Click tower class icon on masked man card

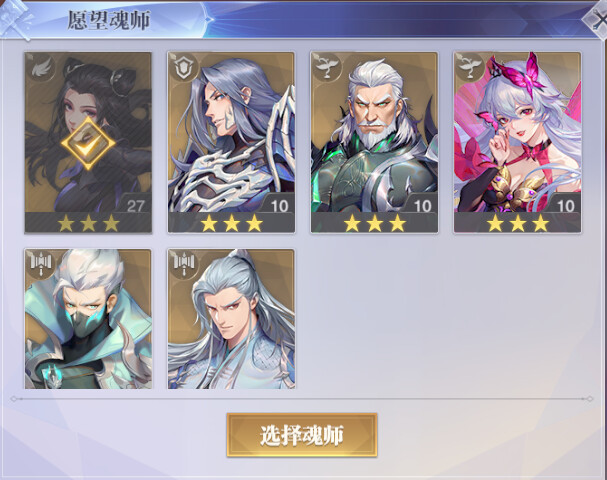[41, 264]
